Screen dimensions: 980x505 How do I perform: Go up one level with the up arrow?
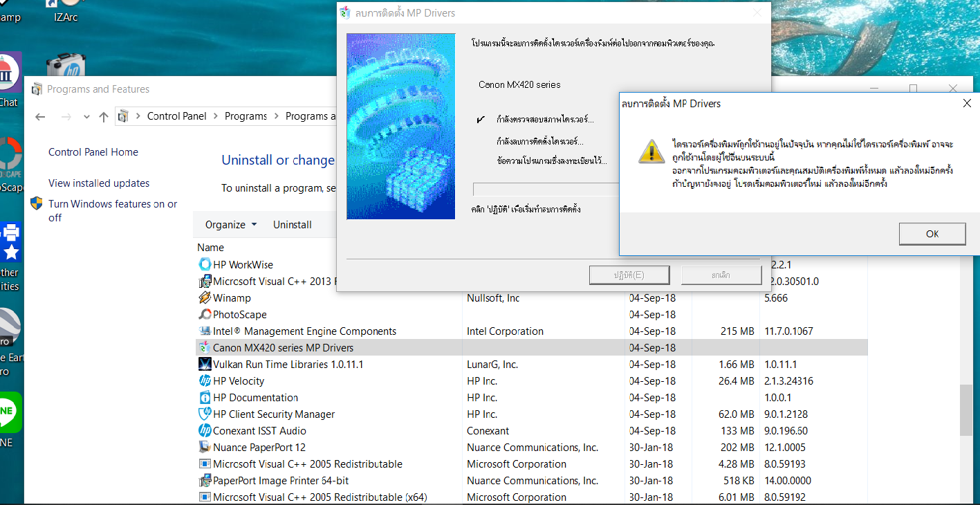[x=104, y=117]
